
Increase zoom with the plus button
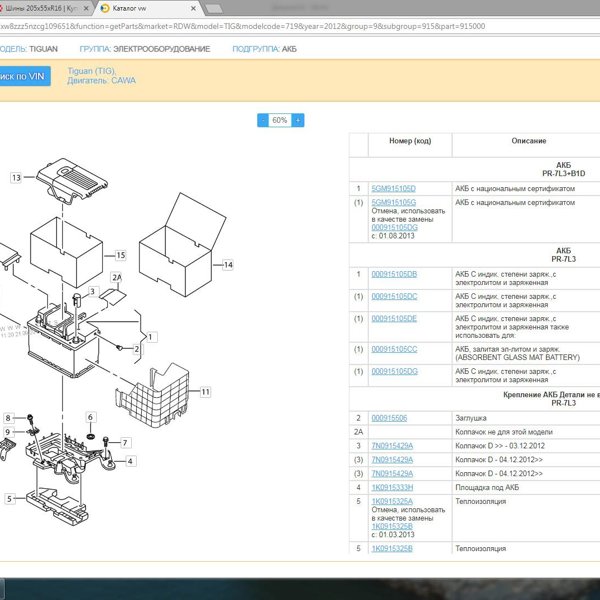point(298,120)
